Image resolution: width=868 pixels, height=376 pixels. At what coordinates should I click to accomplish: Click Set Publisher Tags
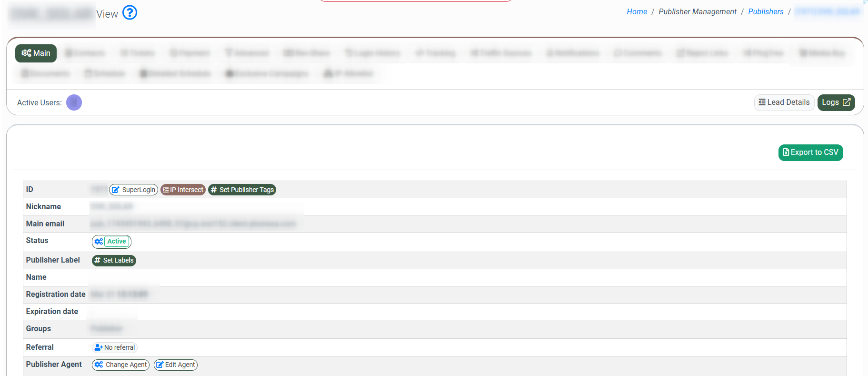242,190
